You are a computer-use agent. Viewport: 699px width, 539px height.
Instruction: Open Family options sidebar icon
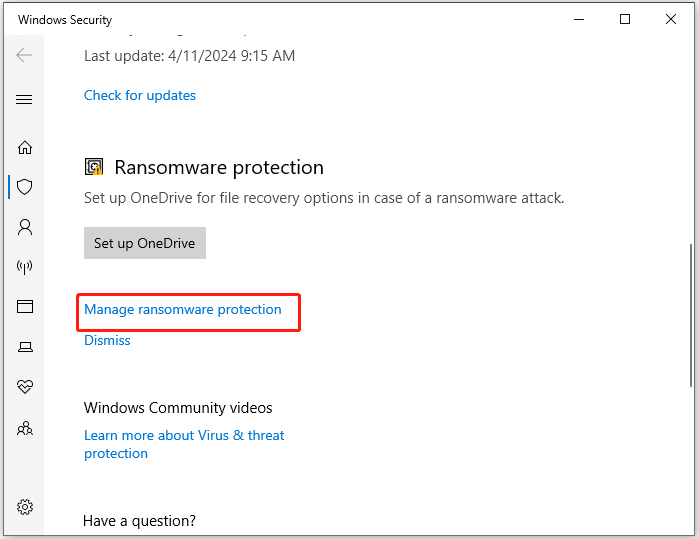point(25,428)
